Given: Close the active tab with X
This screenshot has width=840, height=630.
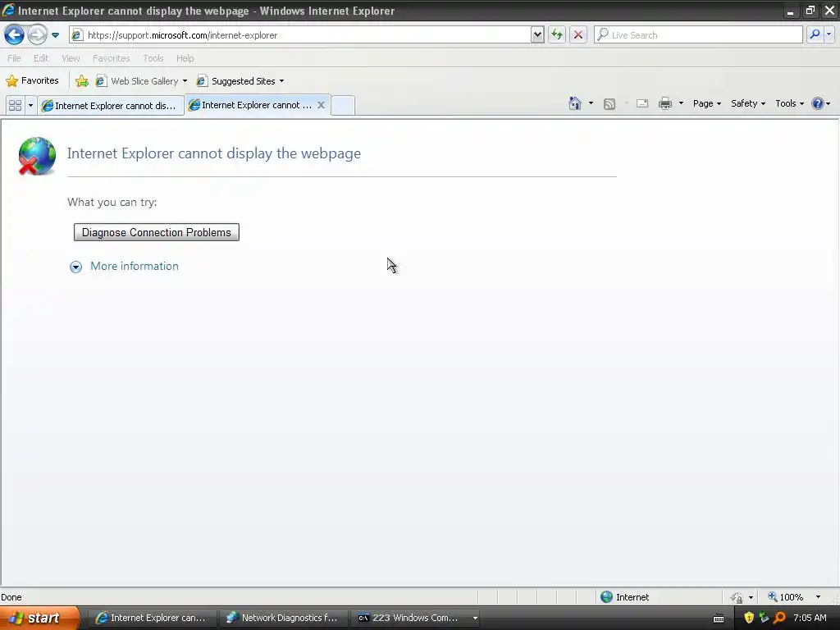Looking at the screenshot, I should coord(321,105).
